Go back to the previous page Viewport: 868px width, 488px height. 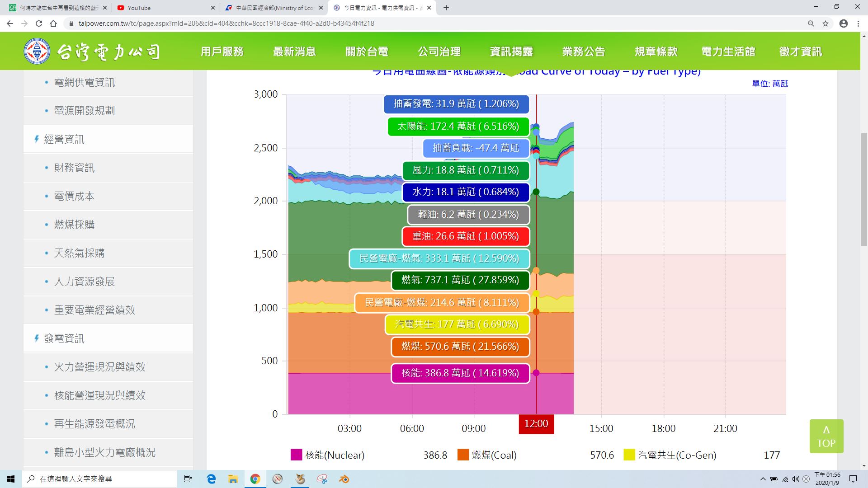coord(10,23)
